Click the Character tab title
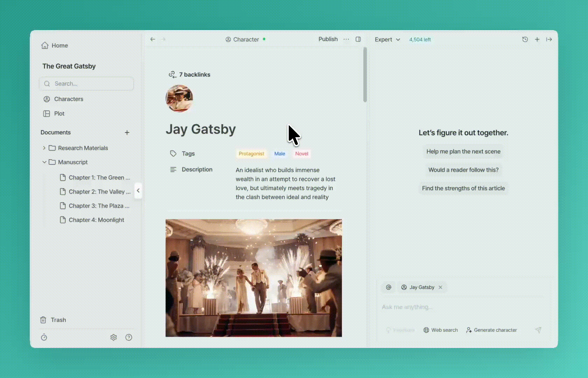The image size is (588, 378). point(242,40)
